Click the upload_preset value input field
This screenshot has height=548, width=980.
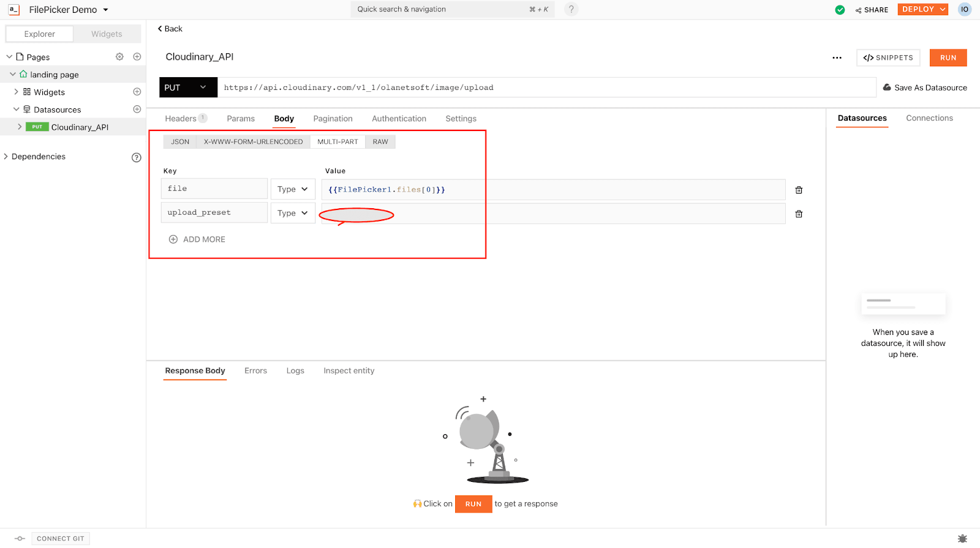pyautogui.click(x=552, y=214)
